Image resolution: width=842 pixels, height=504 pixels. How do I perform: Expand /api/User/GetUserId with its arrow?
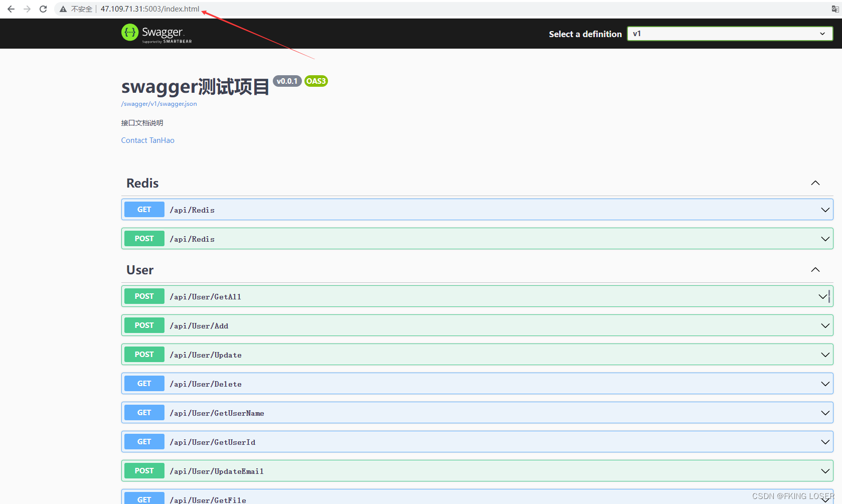pyautogui.click(x=825, y=442)
